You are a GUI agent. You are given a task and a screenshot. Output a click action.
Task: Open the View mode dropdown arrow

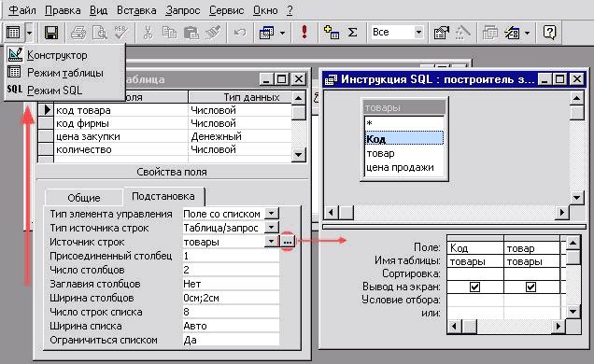click(29, 33)
